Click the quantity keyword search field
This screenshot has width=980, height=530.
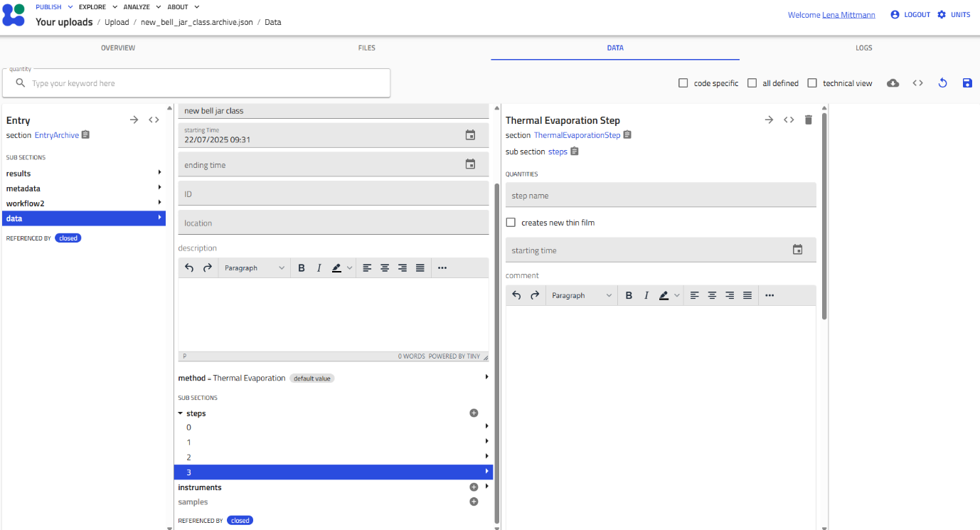[x=196, y=83]
